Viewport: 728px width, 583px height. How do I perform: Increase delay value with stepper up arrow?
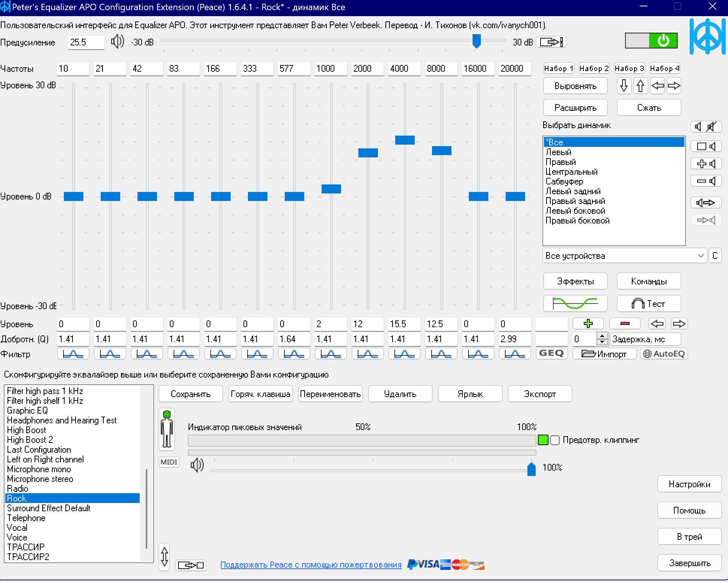tap(602, 336)
